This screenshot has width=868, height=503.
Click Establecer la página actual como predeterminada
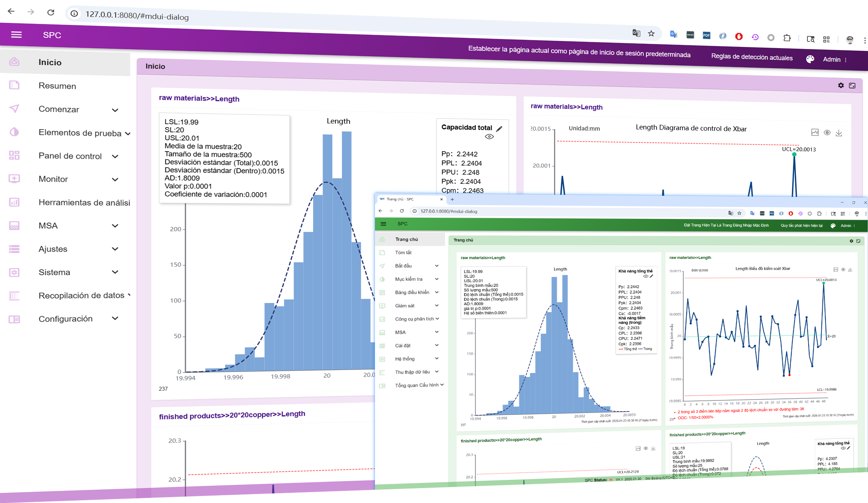coord(579,52)
